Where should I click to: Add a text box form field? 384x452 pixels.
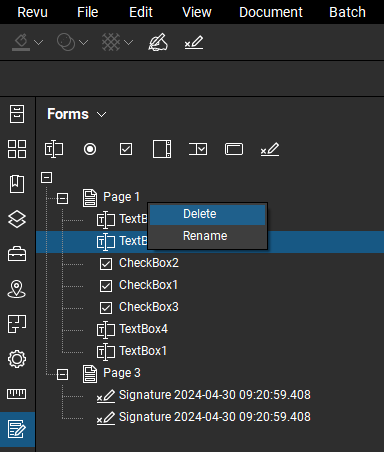[x=54, y=149]
